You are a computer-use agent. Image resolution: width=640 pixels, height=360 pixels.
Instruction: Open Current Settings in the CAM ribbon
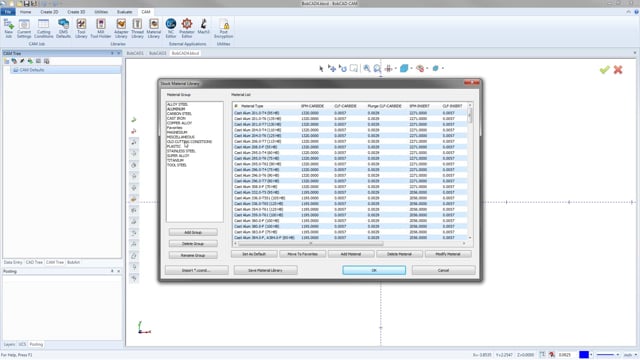coord(24,28)
